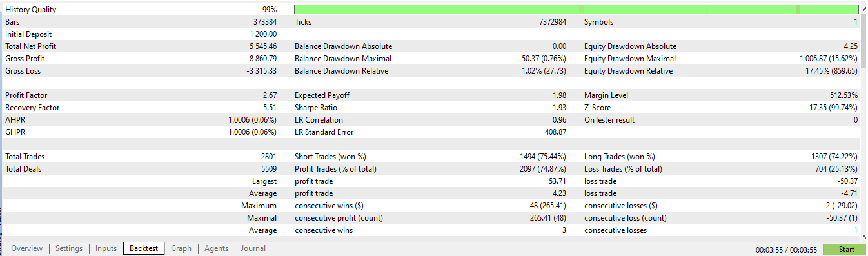
Task: Select the Total Trades value 2801
Action: pyautogui.click(x=268, y=157)
